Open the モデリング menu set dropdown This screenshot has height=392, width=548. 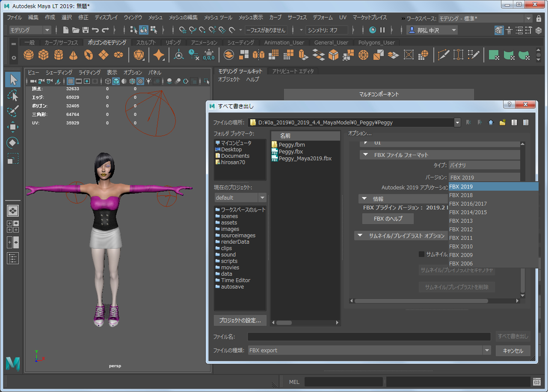(30, 30)
